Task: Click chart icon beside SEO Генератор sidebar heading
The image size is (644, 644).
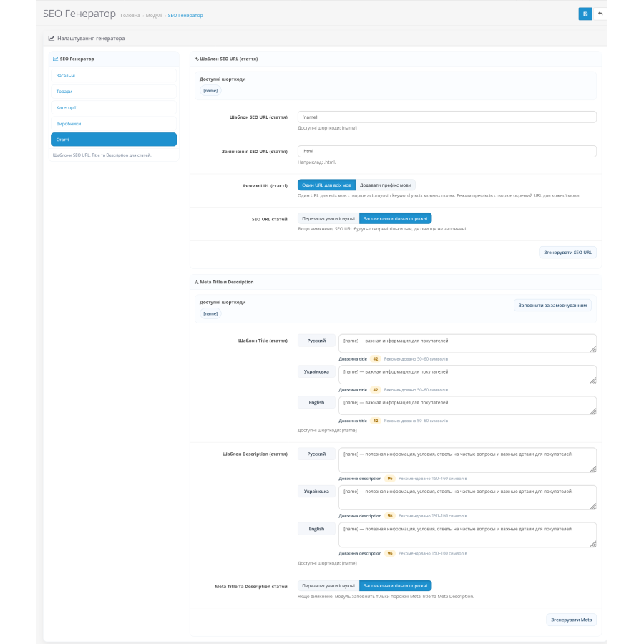Action: click(55, 59)
